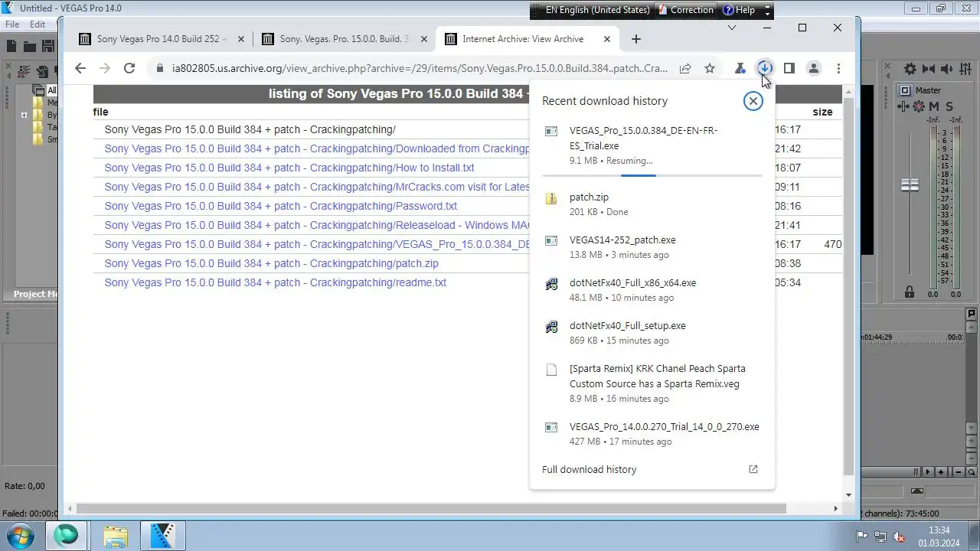This screenshot has width=980, height=551.
Task: Toggle Dim output speaker icon
Action: pos(948,69)
